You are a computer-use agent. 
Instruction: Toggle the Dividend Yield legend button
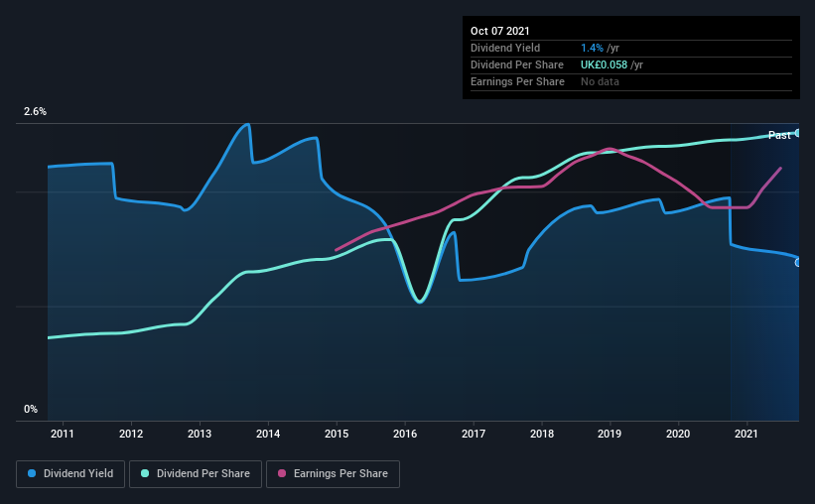pyautogui.click(x=70, y=474)
